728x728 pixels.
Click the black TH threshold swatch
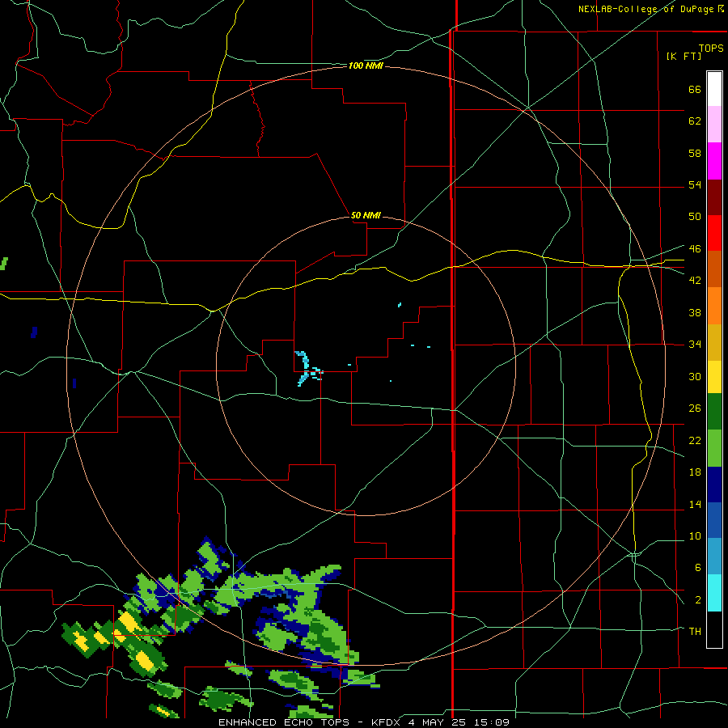tap(714, 629)
